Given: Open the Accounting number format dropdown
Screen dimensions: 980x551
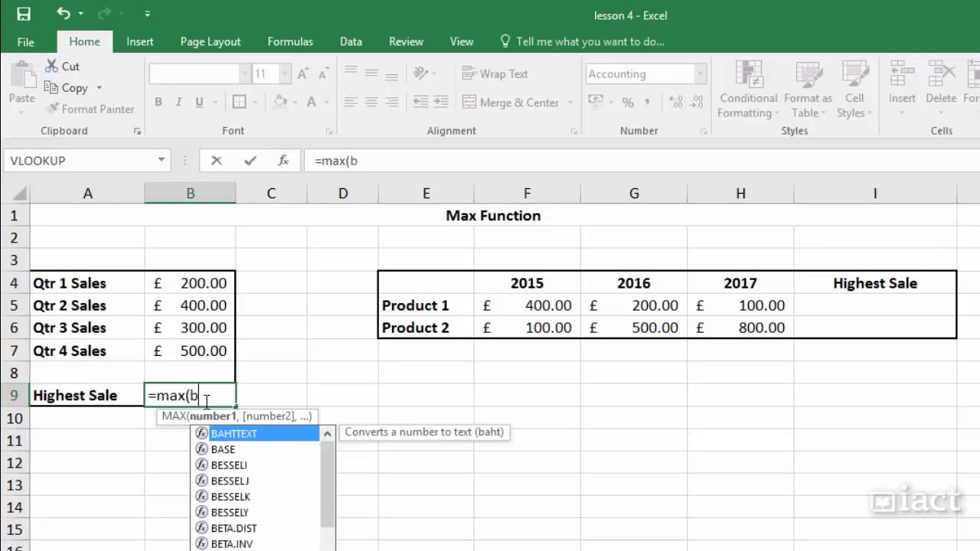Looking at the screenshot, I should [x=700, y=74].
